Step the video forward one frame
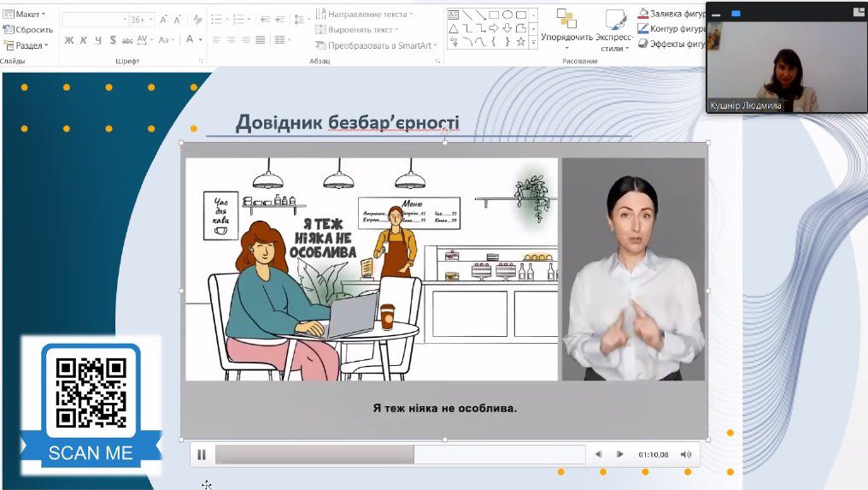868x490 pixels. [620, 455]
